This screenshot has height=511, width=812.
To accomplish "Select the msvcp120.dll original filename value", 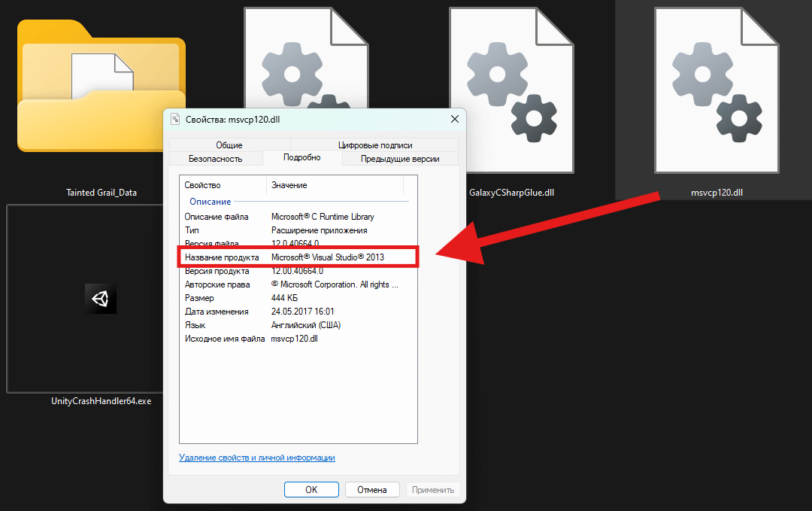I will click(x=294, y=339).
